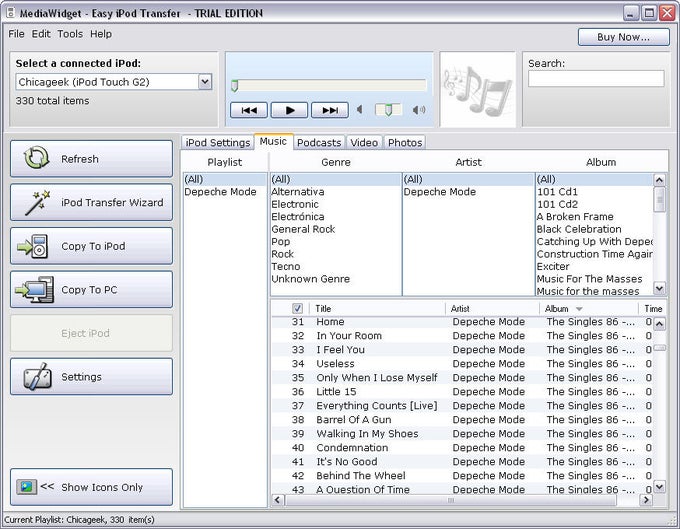Click the MediaWidget title bar app icon

(10, 13)
